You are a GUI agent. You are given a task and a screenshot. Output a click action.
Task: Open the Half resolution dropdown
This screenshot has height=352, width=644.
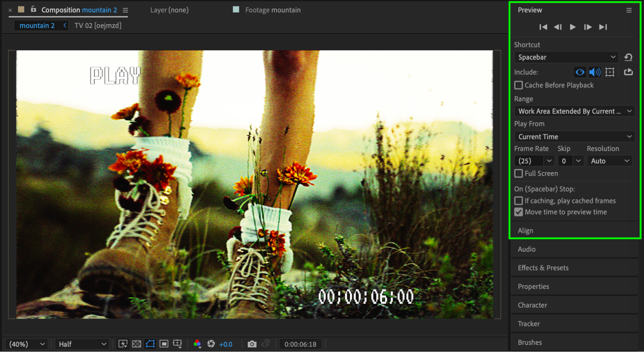[x=82, y=344]
